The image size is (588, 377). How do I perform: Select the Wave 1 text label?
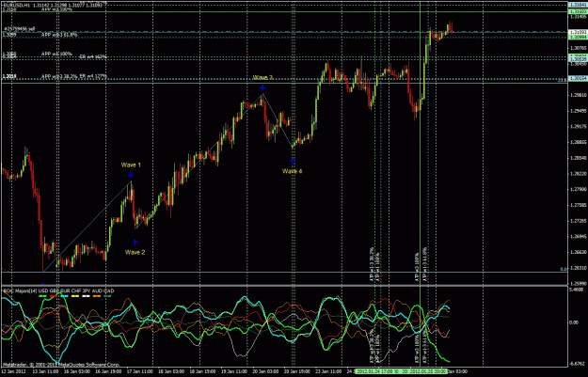pos(131,165)
